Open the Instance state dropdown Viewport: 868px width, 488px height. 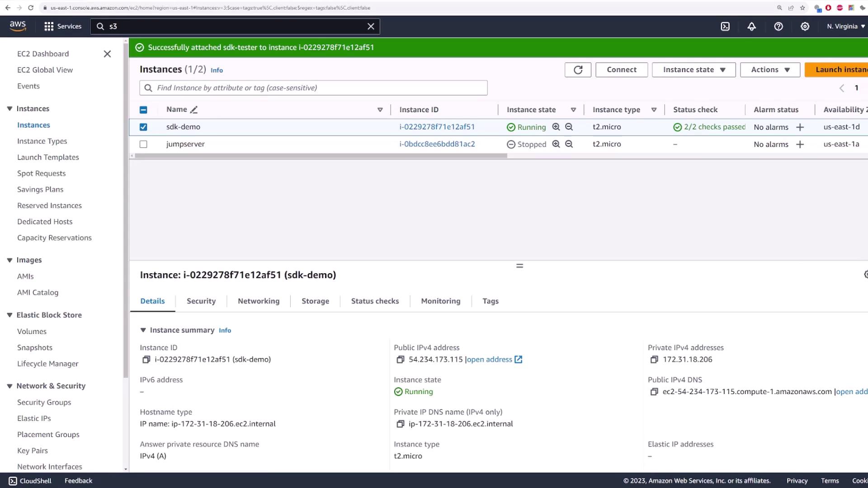(693, 70)
